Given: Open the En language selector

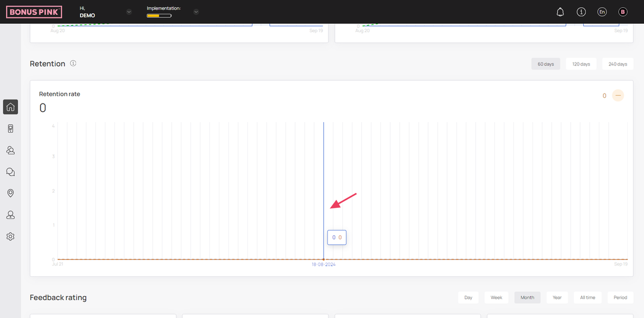Looking at the screenshot, I should pos(602,12).
